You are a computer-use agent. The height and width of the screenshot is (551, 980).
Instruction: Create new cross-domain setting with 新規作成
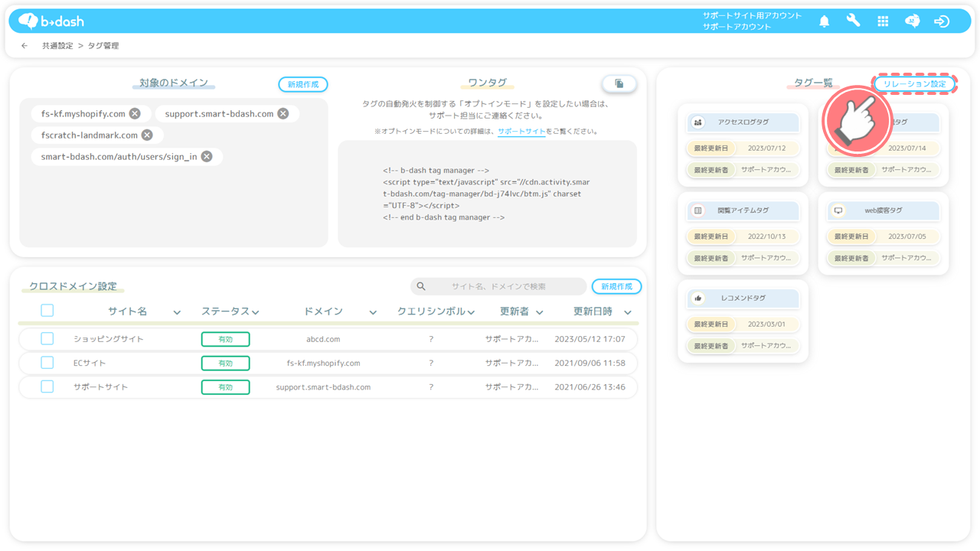(x=616, y=286)
